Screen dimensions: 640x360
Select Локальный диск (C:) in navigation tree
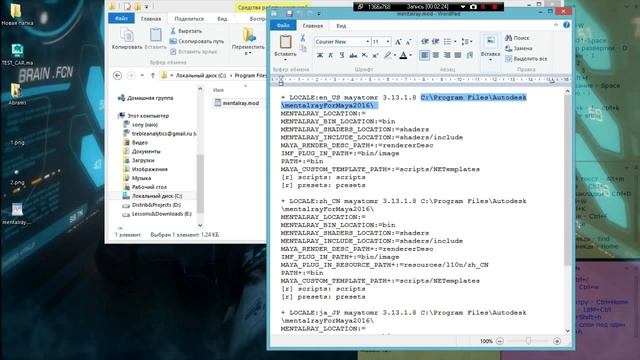tap(152, 196)
